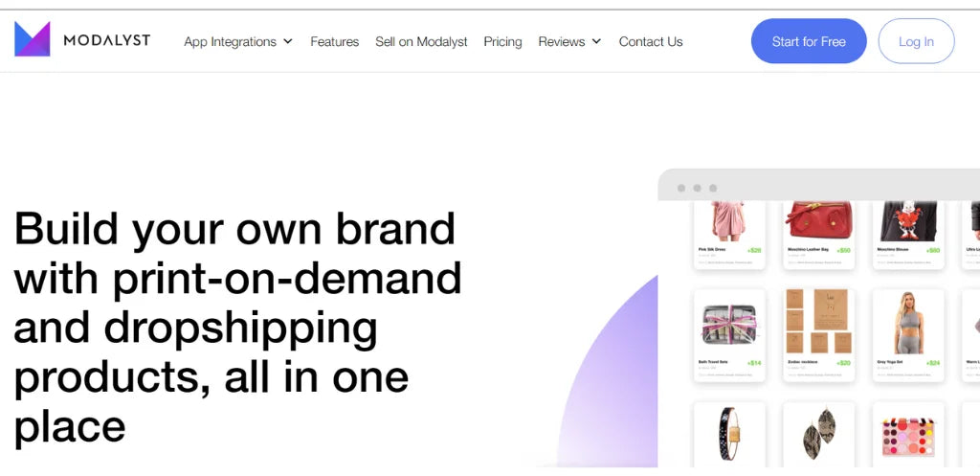Click the Start for Free button

[x=809, y=41]
